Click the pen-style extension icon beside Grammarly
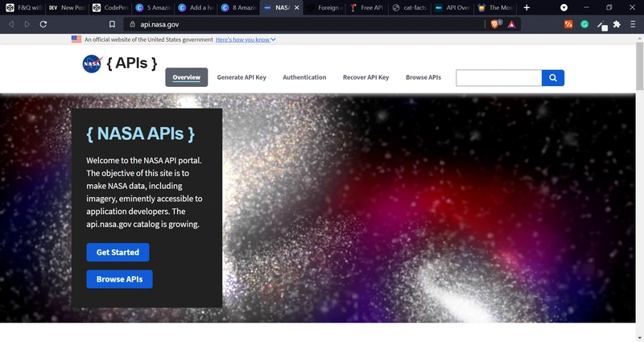Viewport: 644px width, 342px height. 601,26
